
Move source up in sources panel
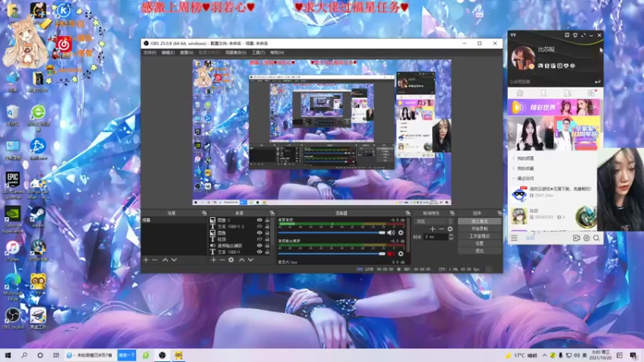coord(242,260)
